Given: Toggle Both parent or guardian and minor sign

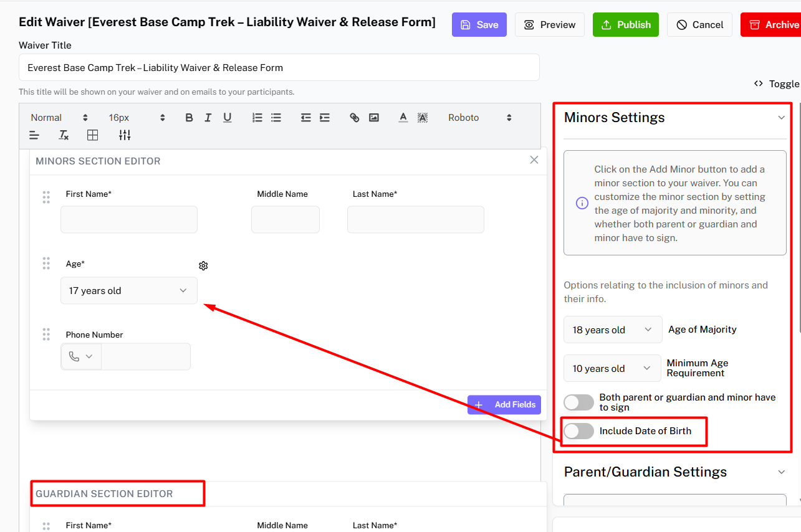Looking at the screenshot, I should click(579, 402).
